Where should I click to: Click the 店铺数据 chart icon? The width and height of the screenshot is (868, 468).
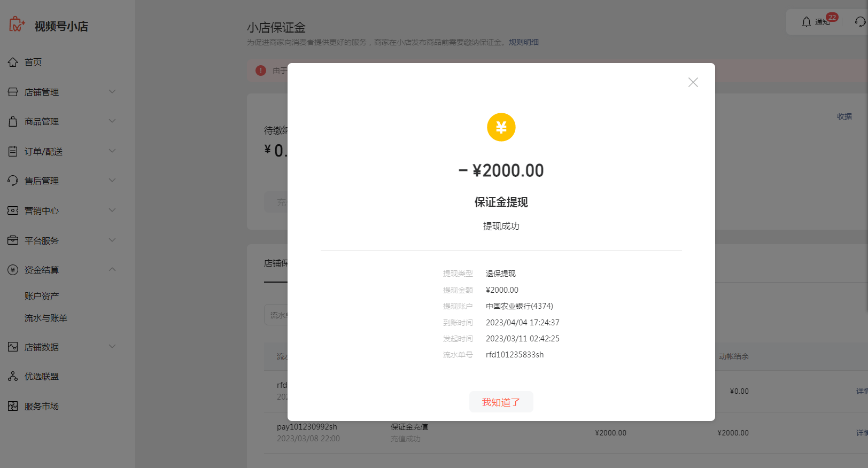(x=13, y=347)
